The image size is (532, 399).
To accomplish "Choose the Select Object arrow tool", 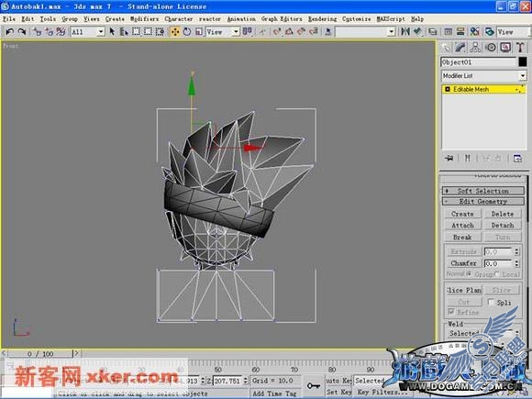I will pyautogui.click(x=112, y=32).
